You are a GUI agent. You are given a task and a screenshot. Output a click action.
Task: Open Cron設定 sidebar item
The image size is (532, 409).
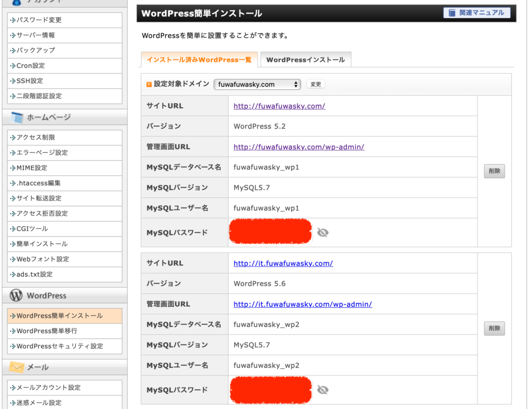point(64,65)
